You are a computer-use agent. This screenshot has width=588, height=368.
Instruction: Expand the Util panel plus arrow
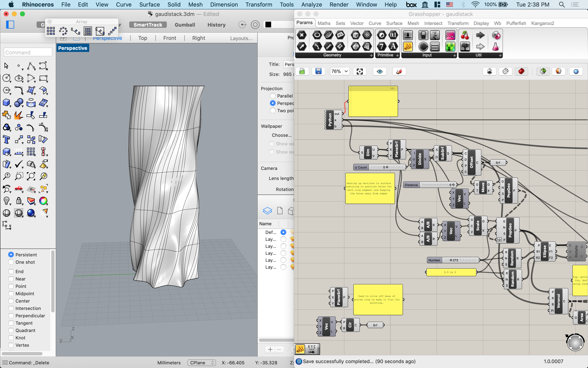pyautogui.click(x=500, y=55)
